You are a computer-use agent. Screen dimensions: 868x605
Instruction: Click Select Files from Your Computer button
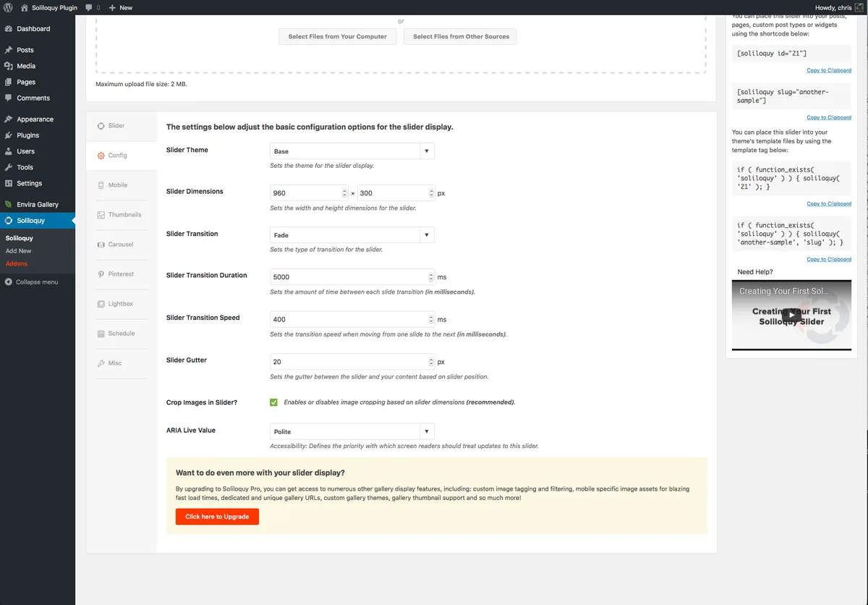click(338, 36)
